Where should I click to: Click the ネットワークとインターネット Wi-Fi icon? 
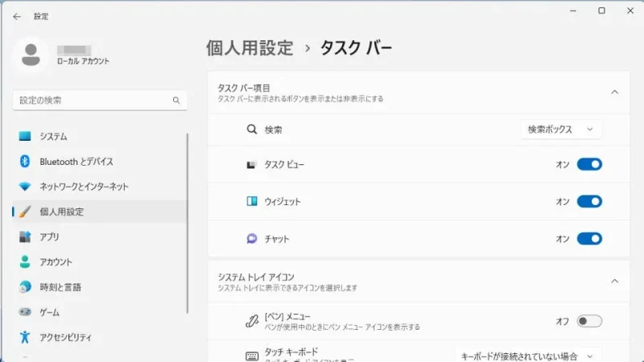pos(25,187)
